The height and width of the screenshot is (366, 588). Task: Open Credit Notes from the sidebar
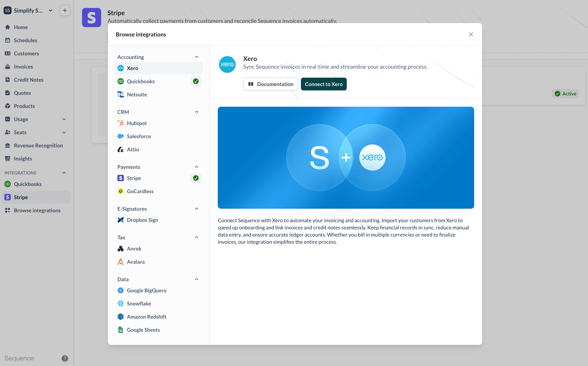click(x=28, y=80)
